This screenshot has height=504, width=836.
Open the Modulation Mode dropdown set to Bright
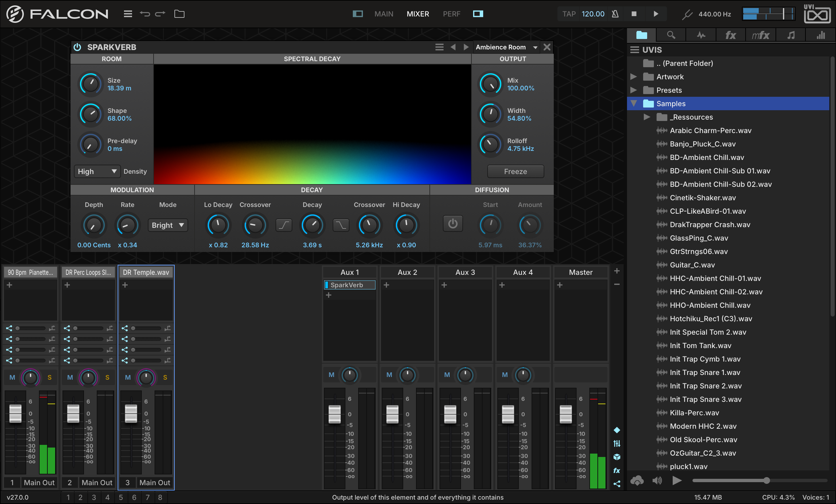pos(168,225)
